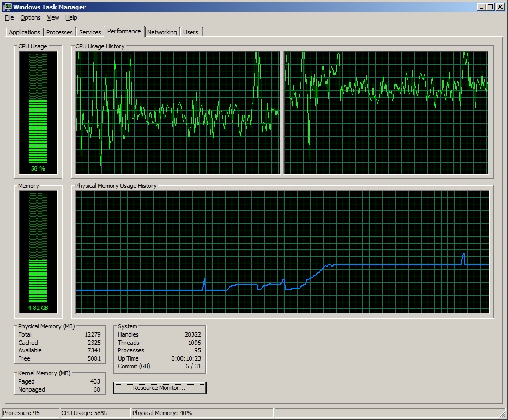
Task: Switch to the Networking tab
Action: [x=162, y=32]
